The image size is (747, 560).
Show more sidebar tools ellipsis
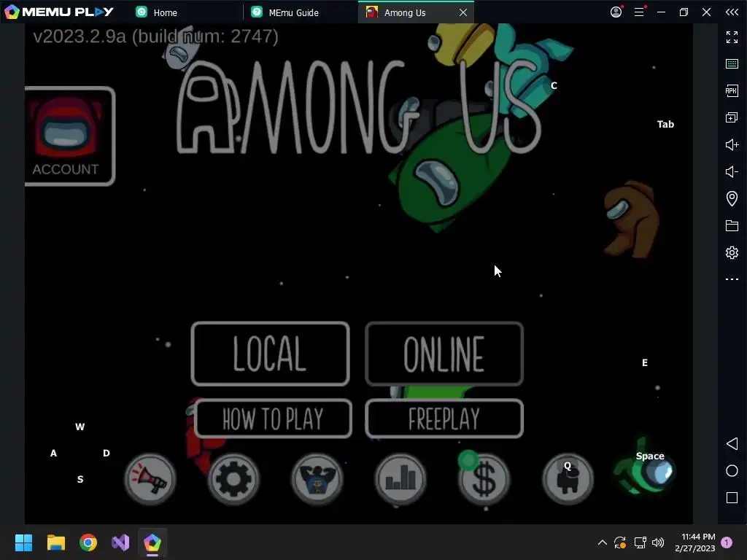[x=732, y=279]
